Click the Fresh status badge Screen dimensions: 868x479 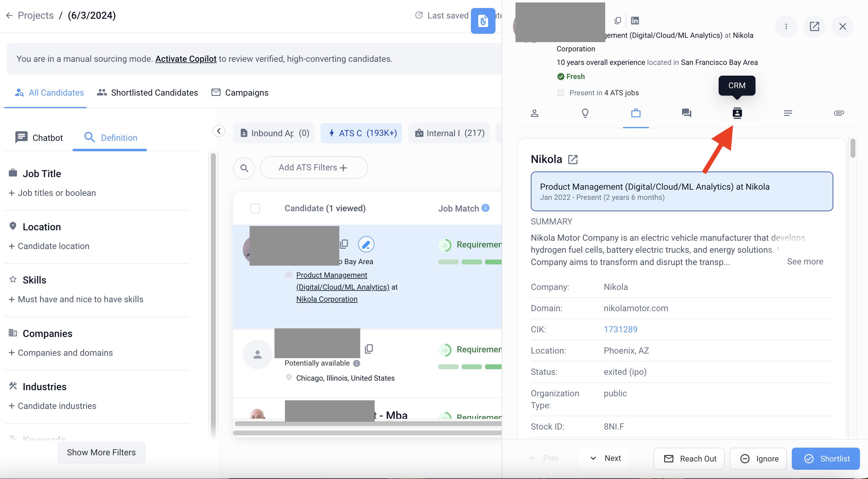(571, 77)
